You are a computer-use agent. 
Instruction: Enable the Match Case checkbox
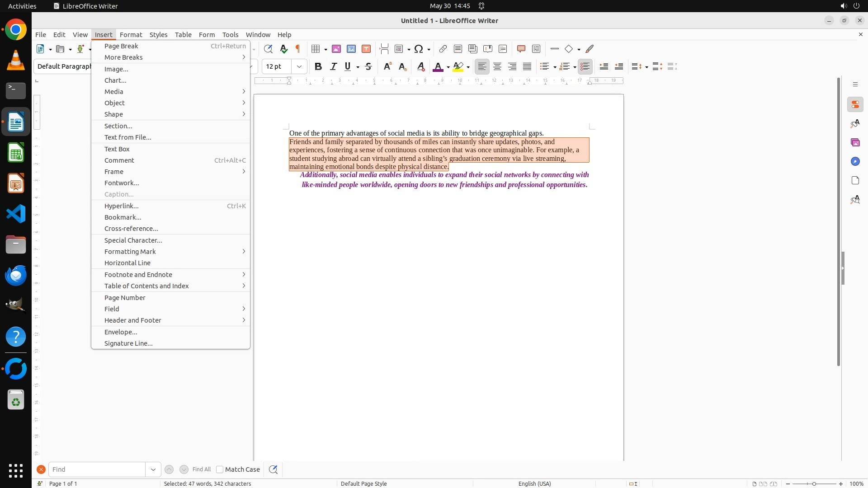(x=220, y=469)
